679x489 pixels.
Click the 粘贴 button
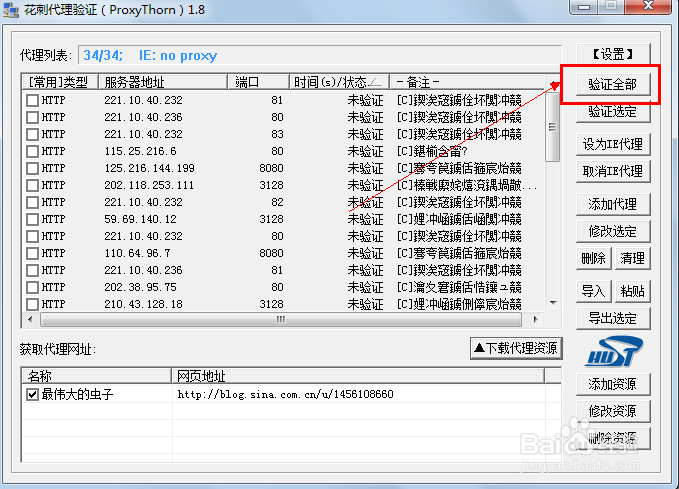pyautogui.click(x=633, y=291)
